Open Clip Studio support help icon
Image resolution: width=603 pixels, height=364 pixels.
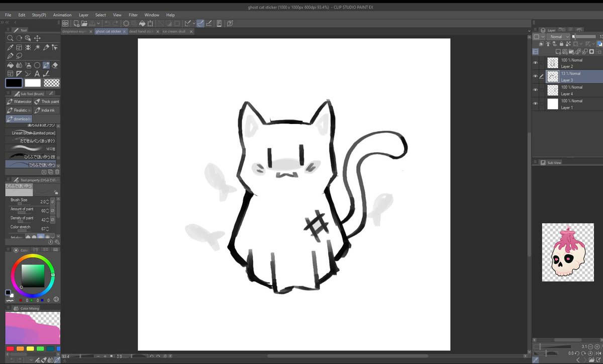point(230,23)
